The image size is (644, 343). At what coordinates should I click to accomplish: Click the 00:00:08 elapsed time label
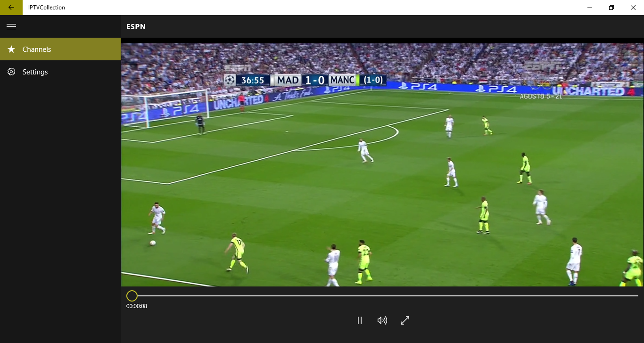point(137,306)
